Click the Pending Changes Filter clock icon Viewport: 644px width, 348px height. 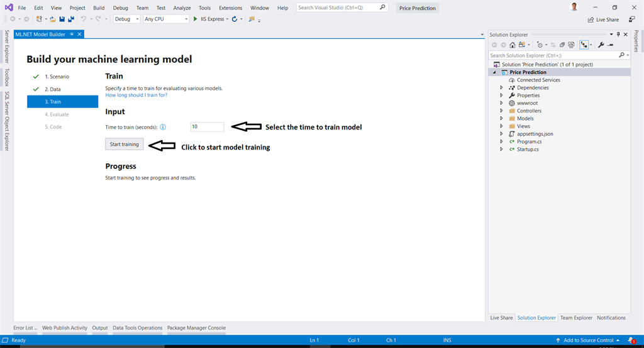point(540,45)
